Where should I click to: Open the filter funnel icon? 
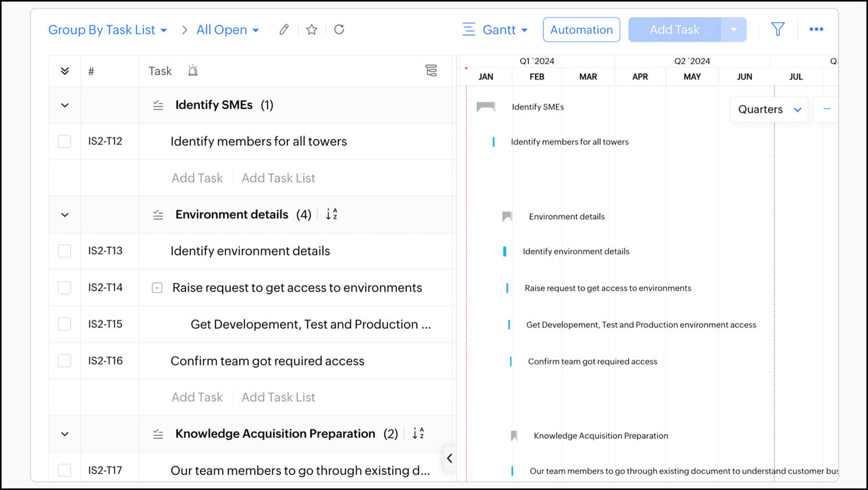[778, 29]
